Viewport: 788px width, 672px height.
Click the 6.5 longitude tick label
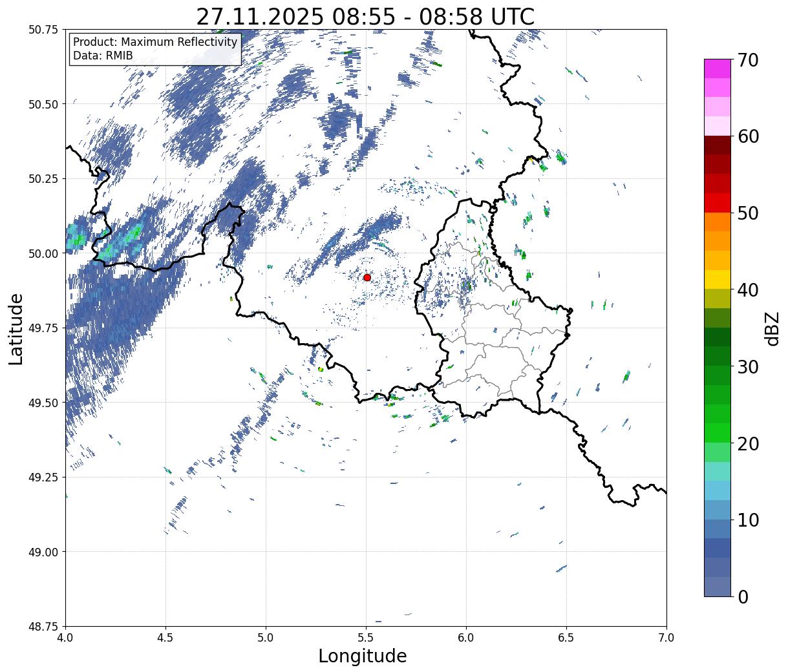(566, 638)
